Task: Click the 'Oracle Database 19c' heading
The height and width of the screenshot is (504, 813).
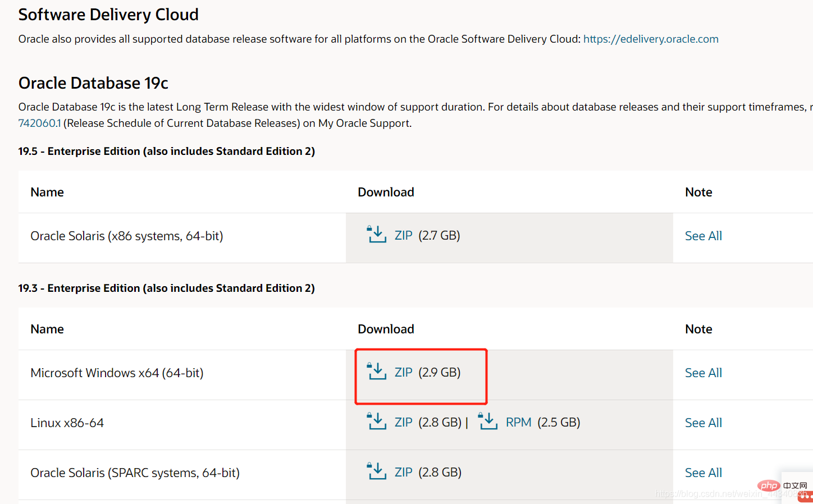Action: click(x=93, y=83)
